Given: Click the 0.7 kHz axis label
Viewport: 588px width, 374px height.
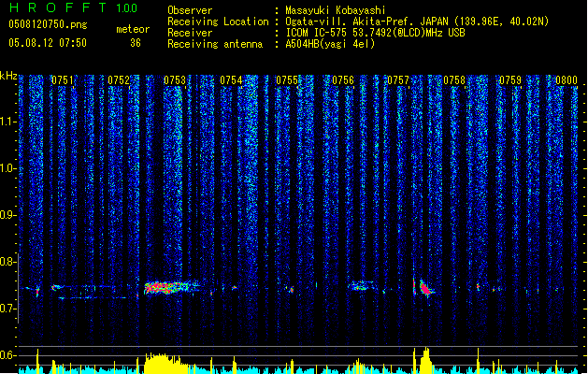Looking at the screenshot, I should (7, 309).
